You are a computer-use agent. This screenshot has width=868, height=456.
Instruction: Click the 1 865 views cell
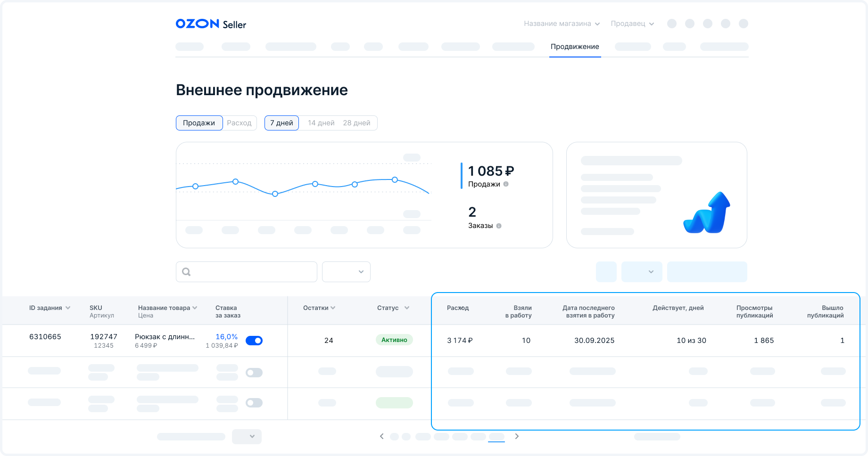(764, 341)
